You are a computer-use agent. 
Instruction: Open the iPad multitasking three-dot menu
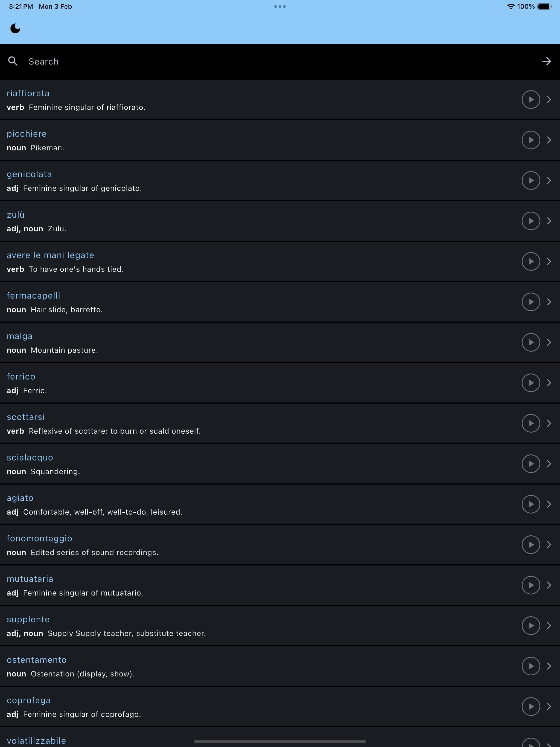280,6
